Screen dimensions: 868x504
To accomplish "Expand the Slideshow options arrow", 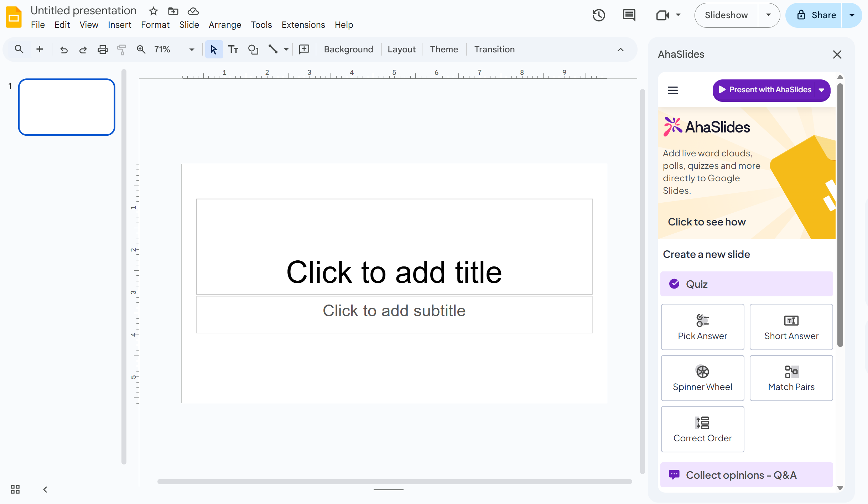I will [769, 15].
